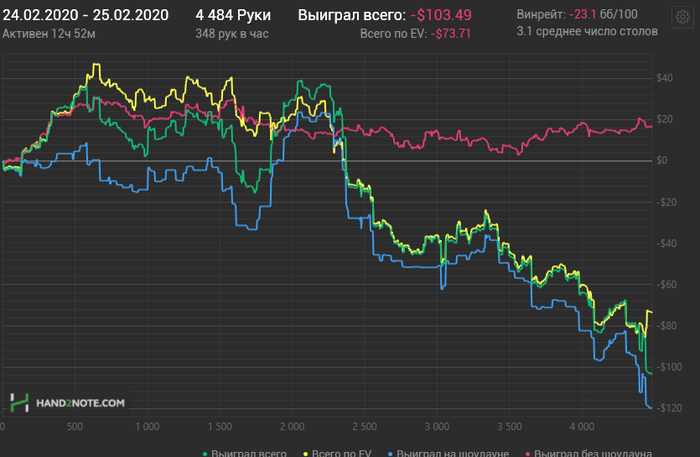Click the winrate value -23.1 бб/100
The height and width of the screenshot is (457, 700).
(x=604, y=14)
